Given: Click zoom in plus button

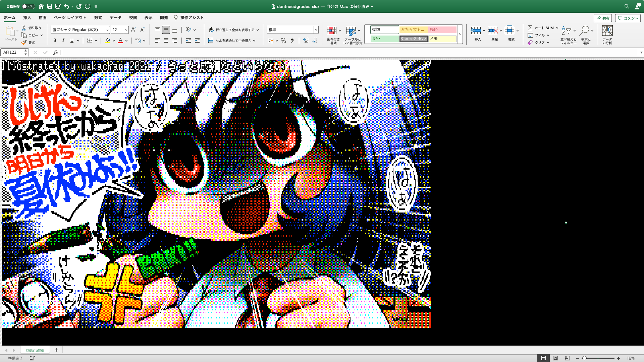Looking at the screenshot, I should coord(619,358).
